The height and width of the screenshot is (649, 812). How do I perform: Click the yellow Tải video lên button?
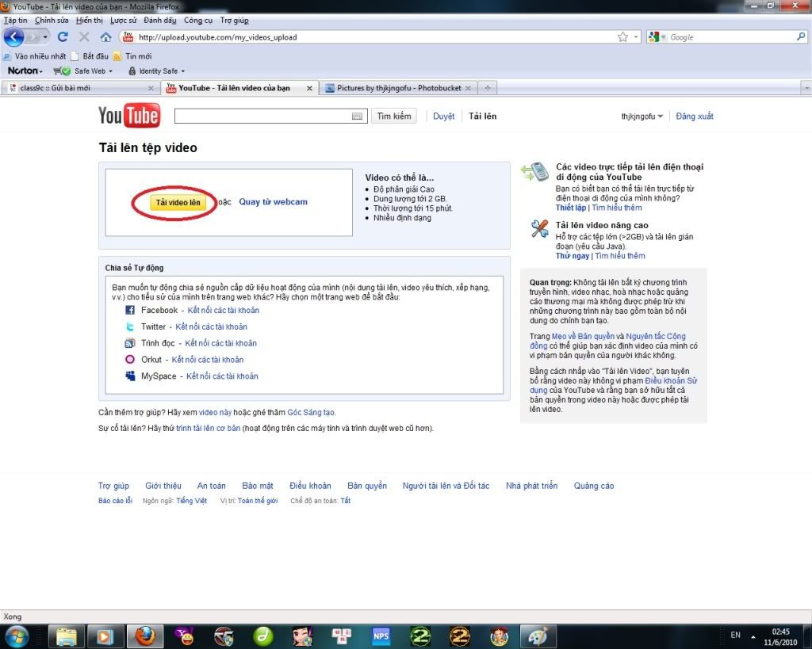tap(178, 202)
